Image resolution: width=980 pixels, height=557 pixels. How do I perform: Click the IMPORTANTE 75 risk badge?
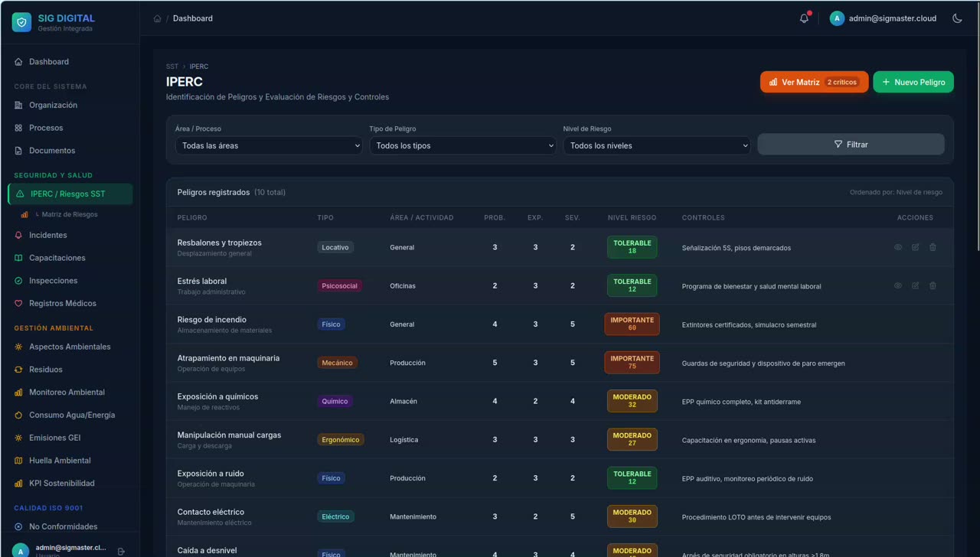[x=632, y=363]
